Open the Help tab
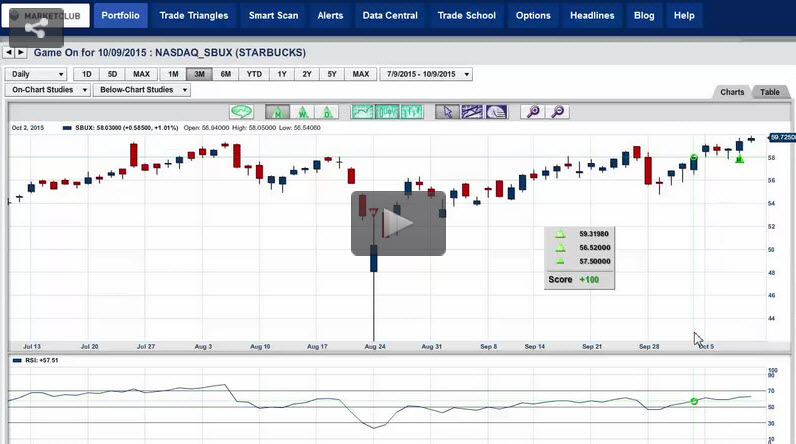Screen dimensions: 796x444 pos(684,15)
